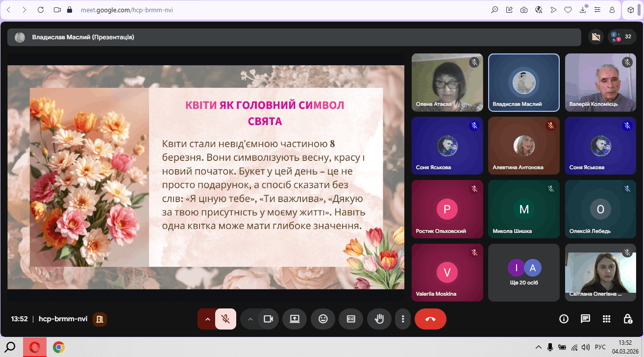Open the three-dot more options menu

point(403,319)
